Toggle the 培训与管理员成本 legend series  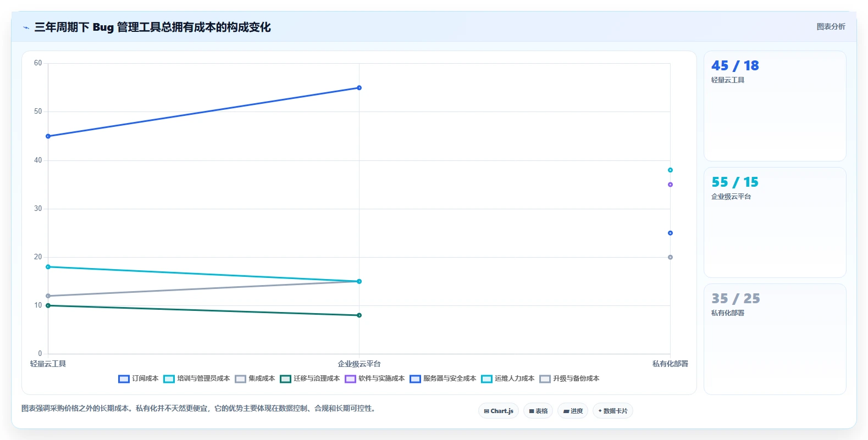pyautogui.click(x=197, y=378)
